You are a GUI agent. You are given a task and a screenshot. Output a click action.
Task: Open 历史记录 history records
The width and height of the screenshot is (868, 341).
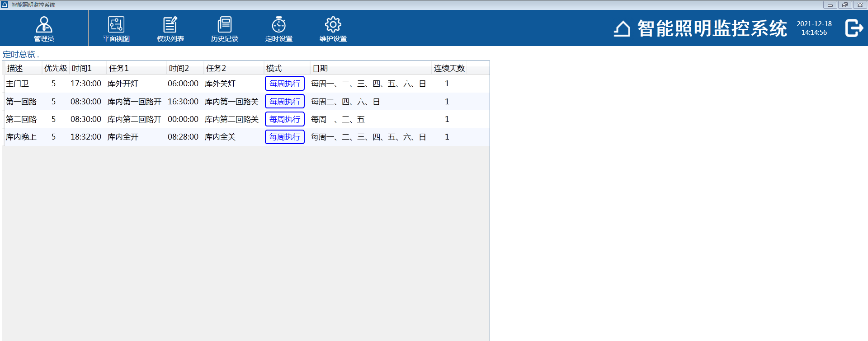pyautogui.click(x=225, y=28)
